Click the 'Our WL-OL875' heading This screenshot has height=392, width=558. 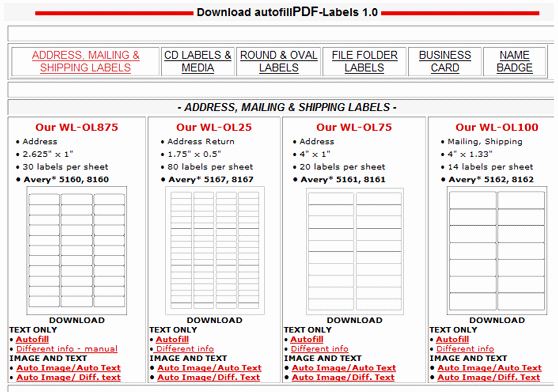[77, 127]
